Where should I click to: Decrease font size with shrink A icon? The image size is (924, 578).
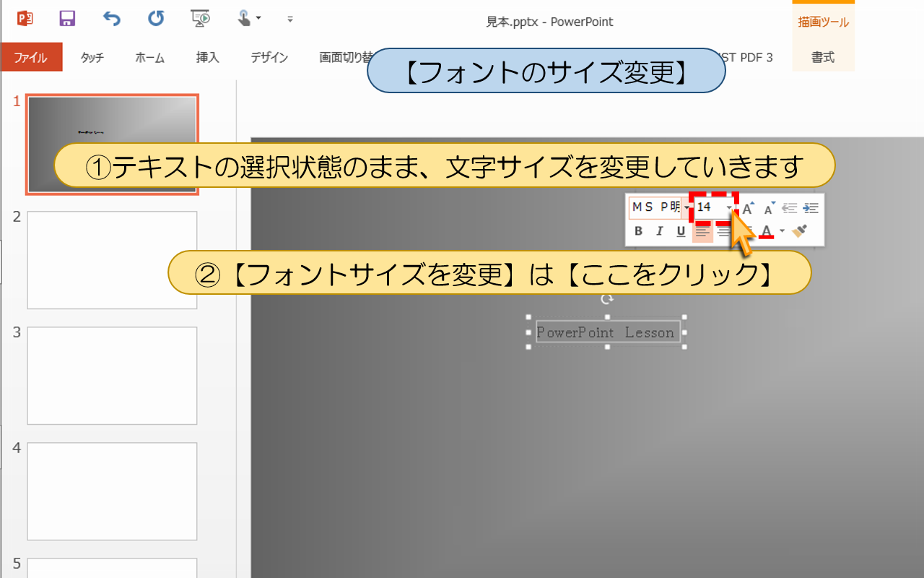pyautogui.click(x=770, y=208)
